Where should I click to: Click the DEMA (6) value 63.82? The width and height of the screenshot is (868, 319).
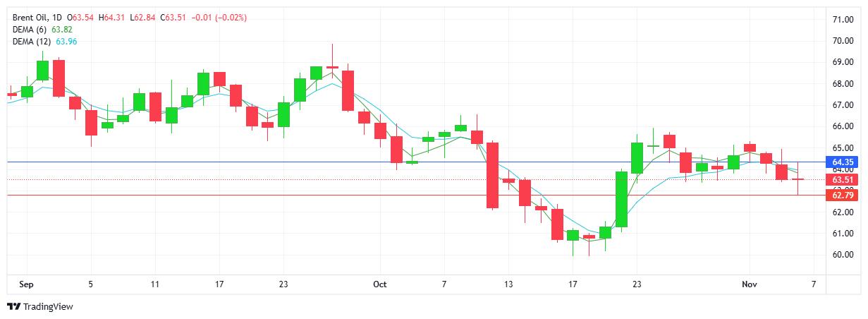click(63, 29)
